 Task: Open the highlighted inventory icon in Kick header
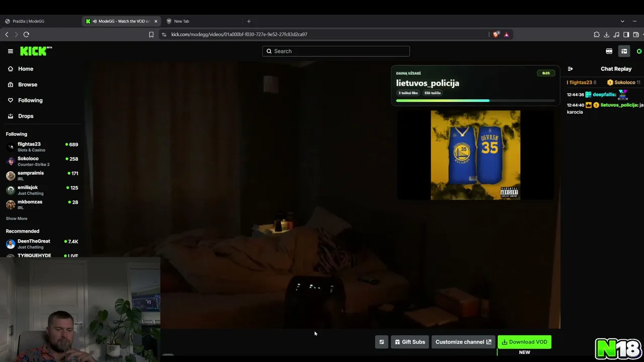click(x=624, y=51)
